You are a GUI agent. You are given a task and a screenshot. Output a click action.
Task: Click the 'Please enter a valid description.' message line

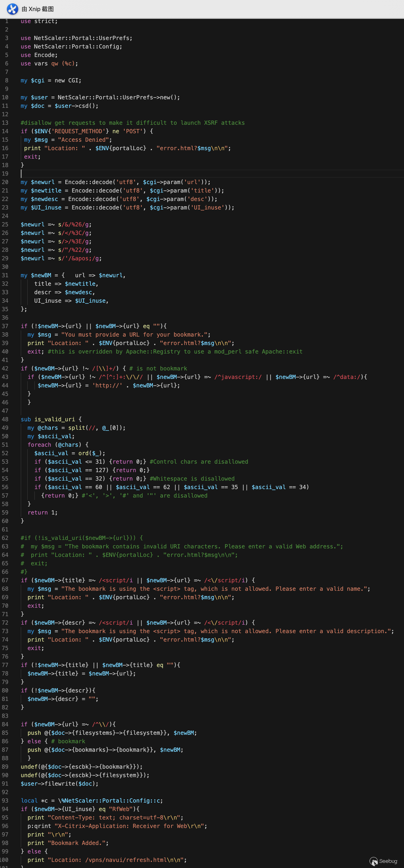[x=211, y=631]
